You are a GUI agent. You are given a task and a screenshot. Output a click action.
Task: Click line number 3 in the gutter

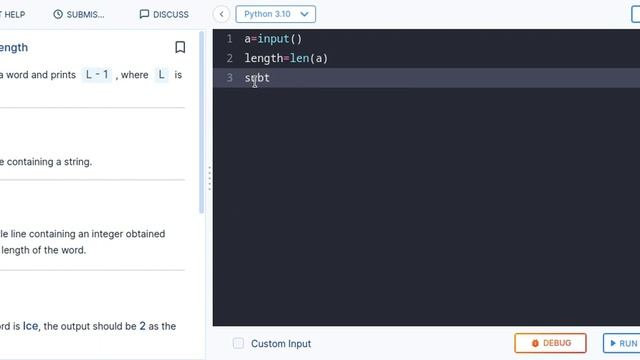click(229, 78)
